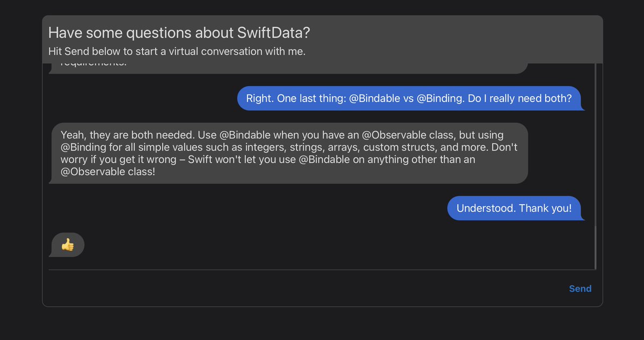Click the thumbs up emoji message
Image resolution: width=644 pixels, height=340 pixels.
[x=67, y=245]
